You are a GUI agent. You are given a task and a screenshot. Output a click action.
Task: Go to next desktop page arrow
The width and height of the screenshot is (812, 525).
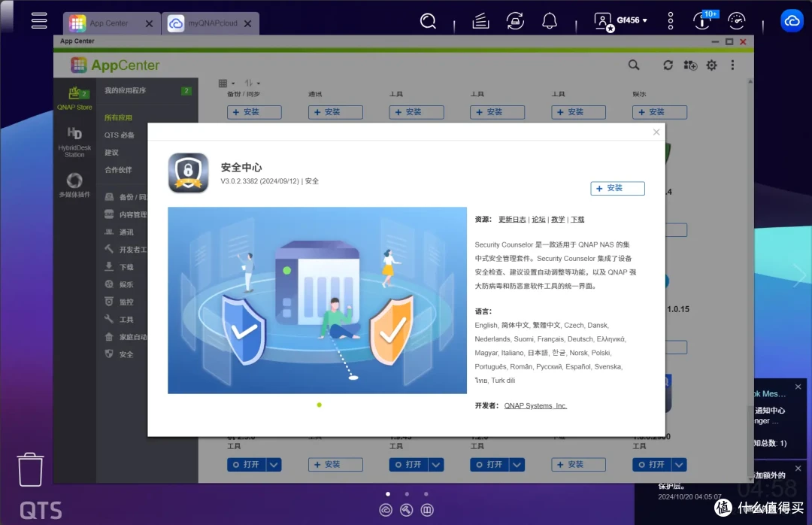click(800, 276)
